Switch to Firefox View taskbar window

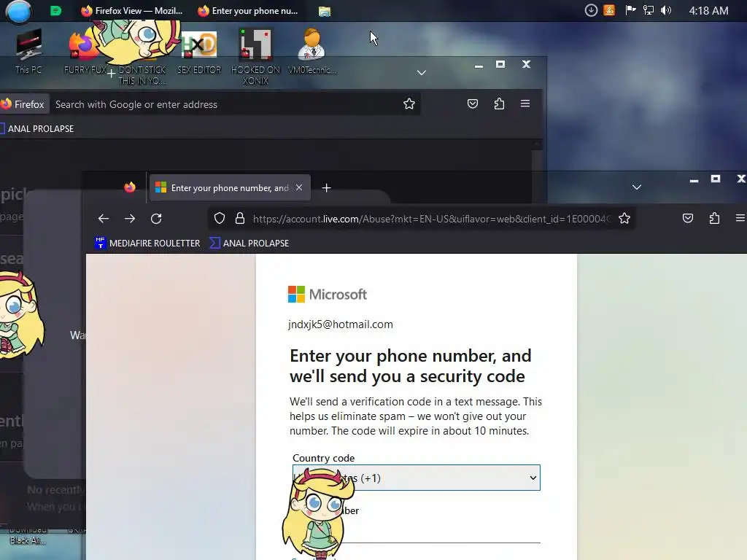pyautogui.click(x=132, y=11)
